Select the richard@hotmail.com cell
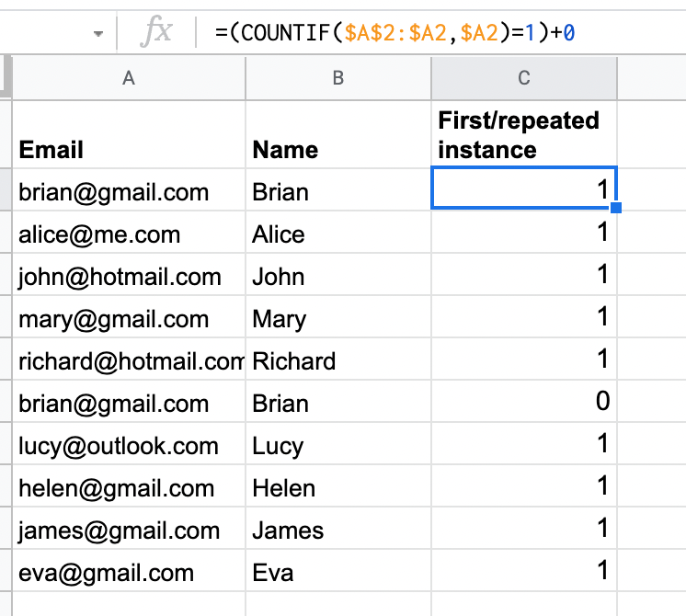 tap(129, 359)
